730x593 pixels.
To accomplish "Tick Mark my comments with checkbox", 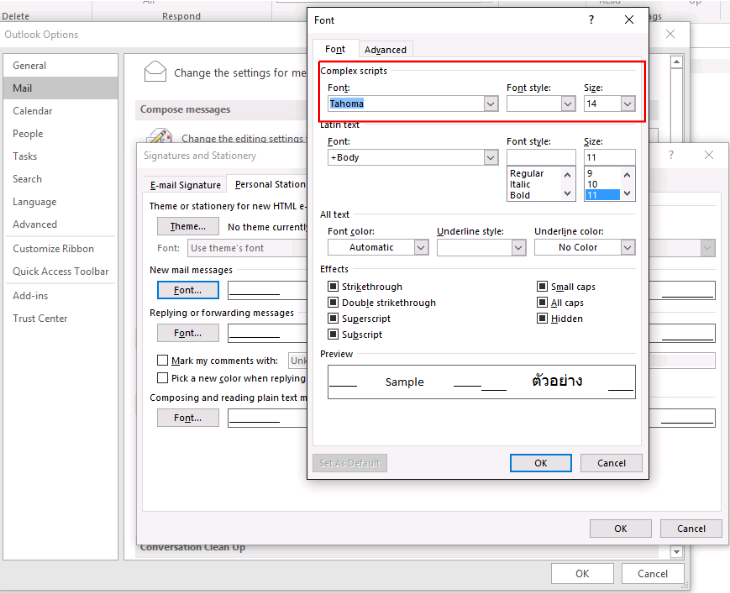I will pos(163,360).
